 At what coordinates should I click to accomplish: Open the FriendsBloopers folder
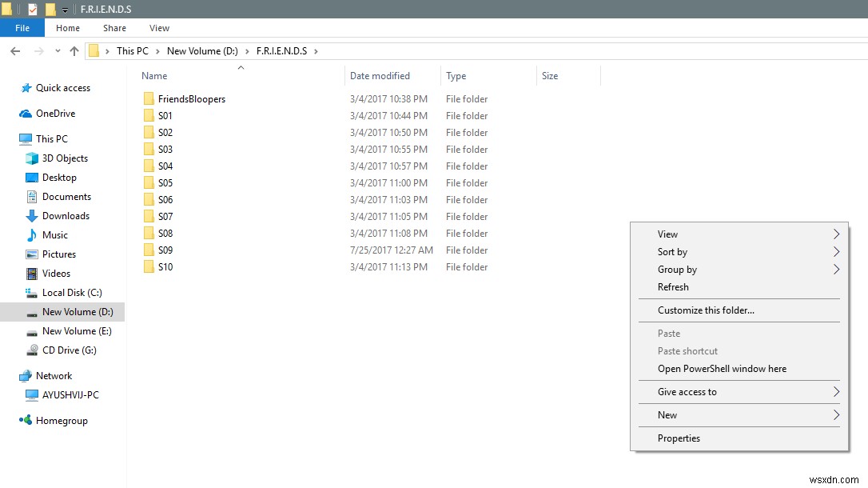pyautogui.click(x=192, y=98)
